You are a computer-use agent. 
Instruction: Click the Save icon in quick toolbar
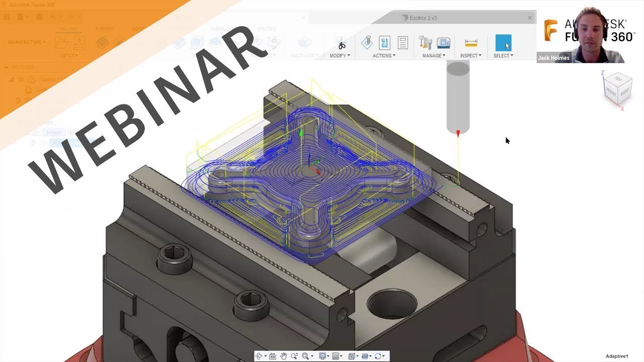tap(39, 17)
